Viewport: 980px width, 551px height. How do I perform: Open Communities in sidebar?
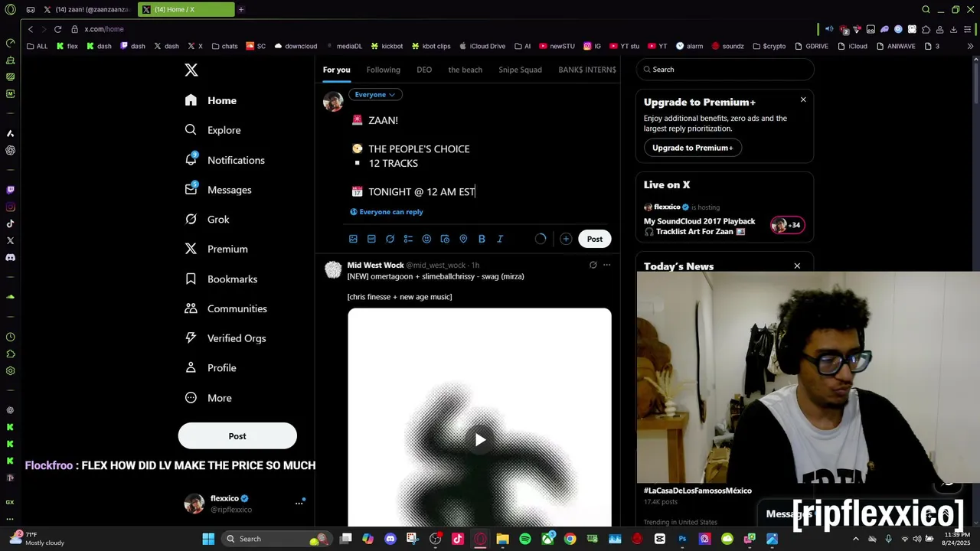226,308
